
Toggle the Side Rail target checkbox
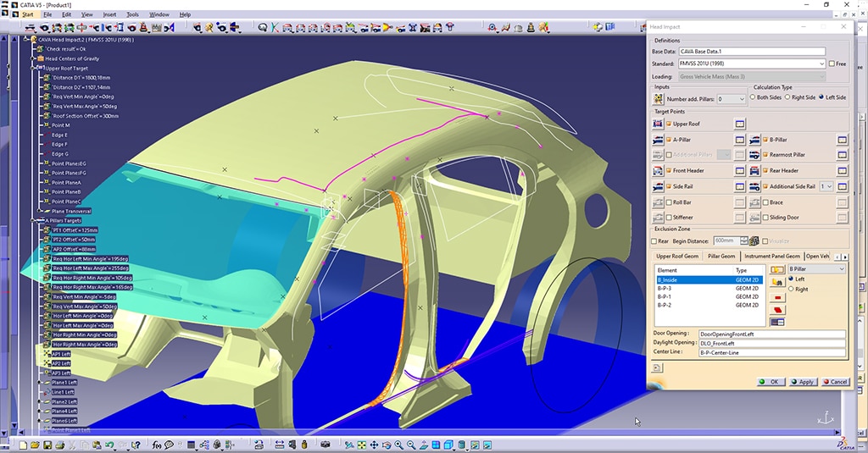pyautogui.click(x=670, y=187)
